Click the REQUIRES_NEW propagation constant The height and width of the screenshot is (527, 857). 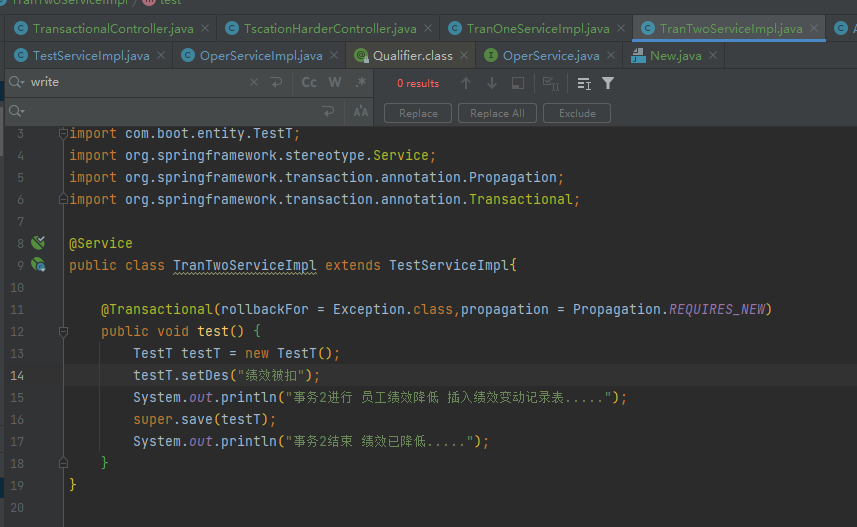pos(717,309)
